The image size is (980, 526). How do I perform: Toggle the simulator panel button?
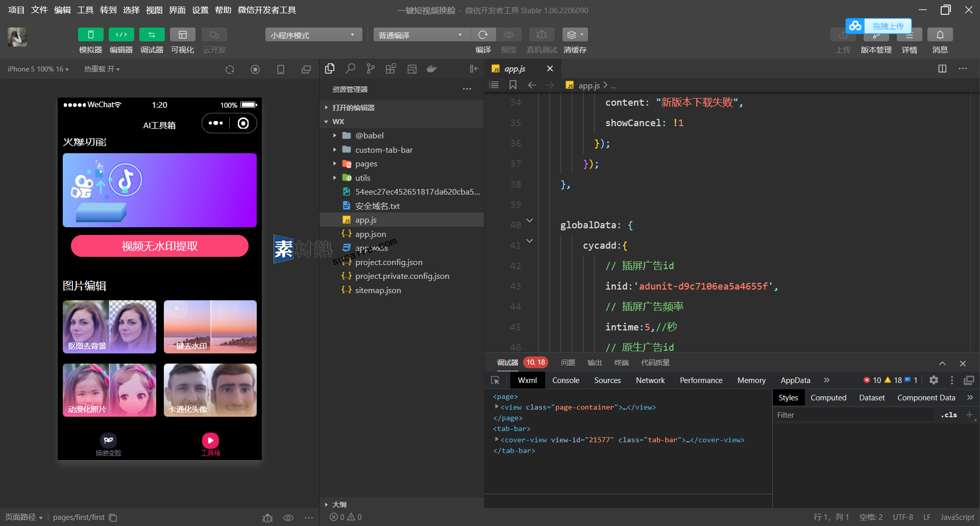(90, 35)
